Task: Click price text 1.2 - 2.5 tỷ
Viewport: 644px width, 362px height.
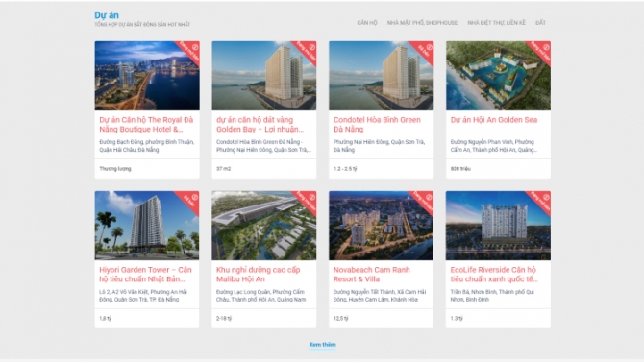Action: [x=345, y=169]
